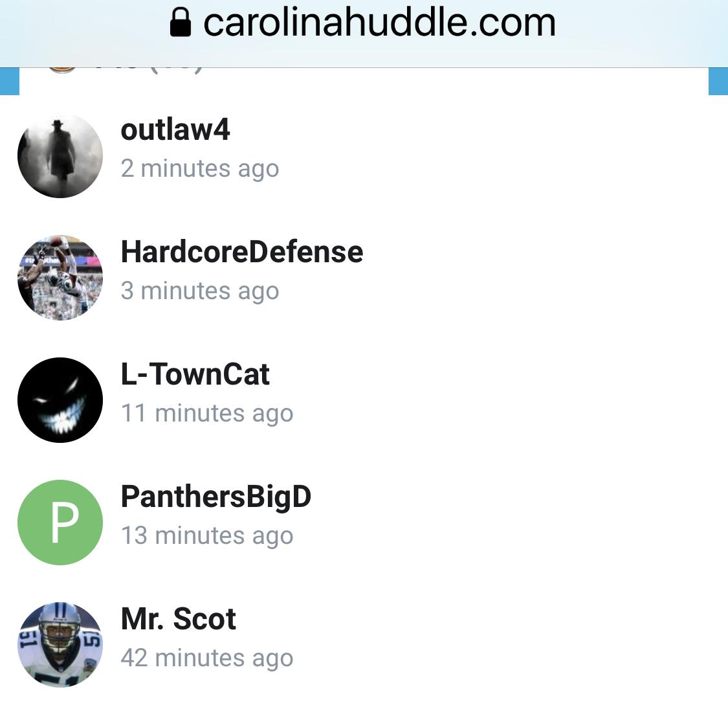Click the blue strip at right edge
This screenshot has height=720, width=728.
point(718,82)
